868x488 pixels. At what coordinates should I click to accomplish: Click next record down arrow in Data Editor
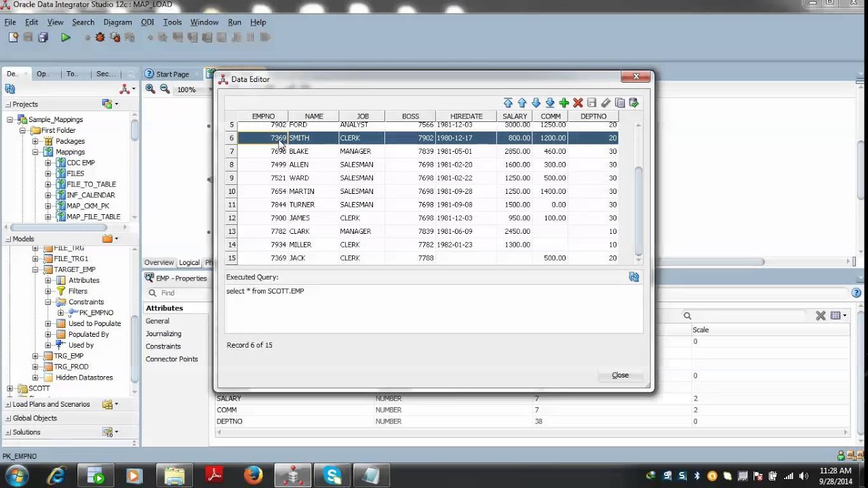tap(536, 103)
